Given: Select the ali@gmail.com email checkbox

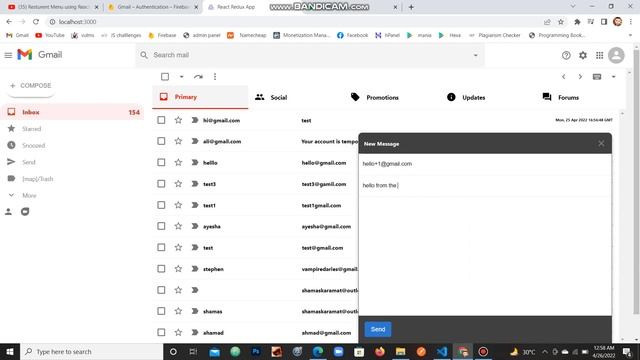Looking at the screenshot, I should point(161,141).
